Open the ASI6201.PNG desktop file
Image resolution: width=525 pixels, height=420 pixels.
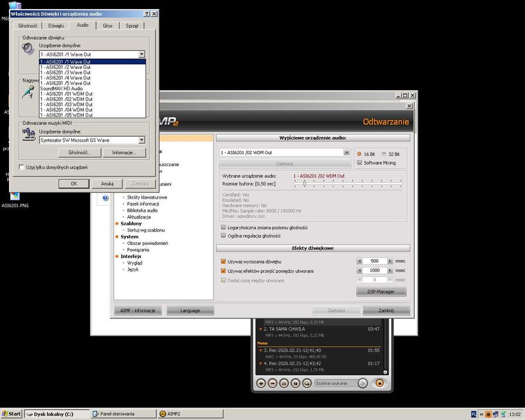tap(15, 200)
